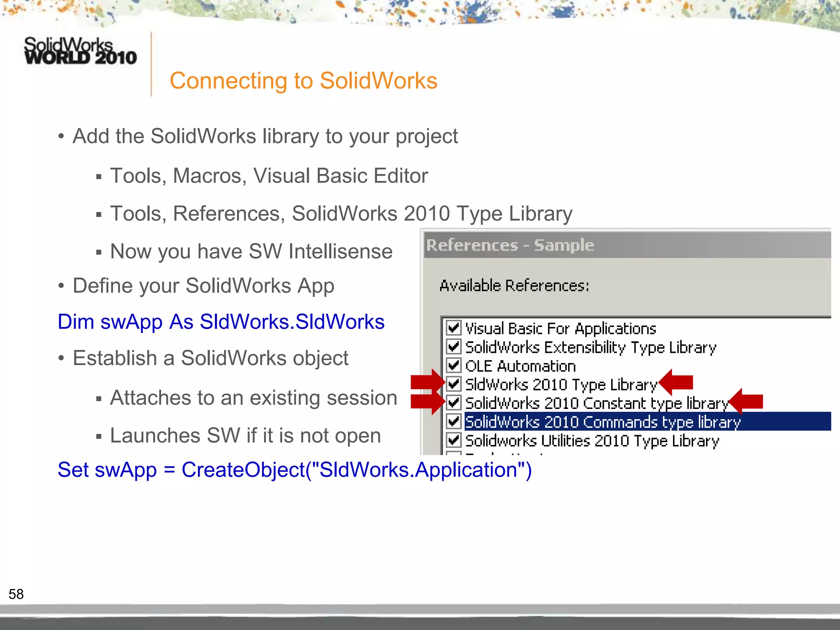Viewport: 840px width, 630px height.
Task: Click 'Tools, References, SolidWorks 2010 Type Library' bullet
Action: (x=341, y=214)
